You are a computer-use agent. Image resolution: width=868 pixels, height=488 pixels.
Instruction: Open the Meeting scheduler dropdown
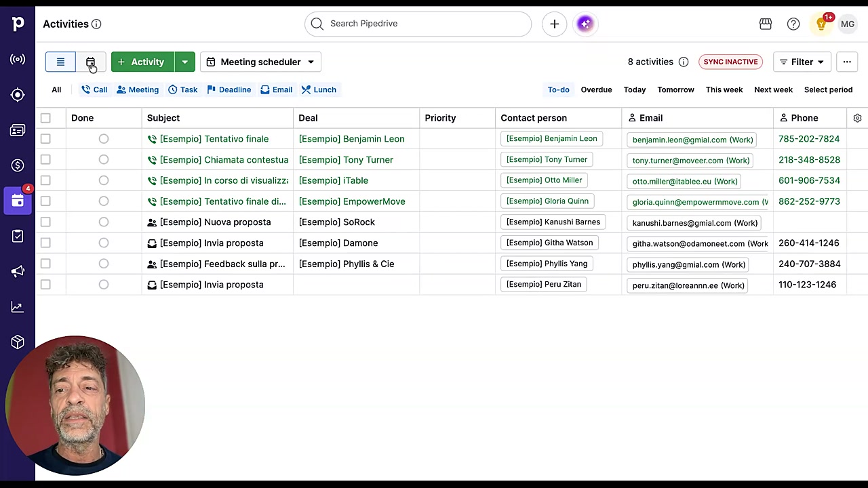coord(260,62)
